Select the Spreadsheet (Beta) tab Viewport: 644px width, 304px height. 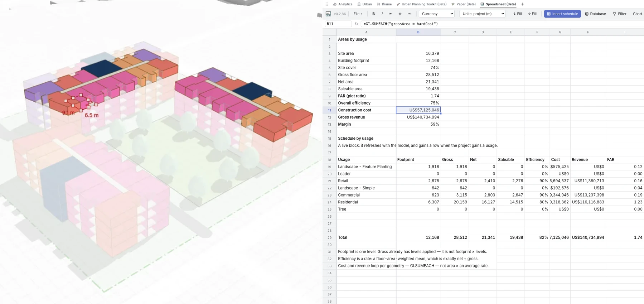click(x=498, y=4)
